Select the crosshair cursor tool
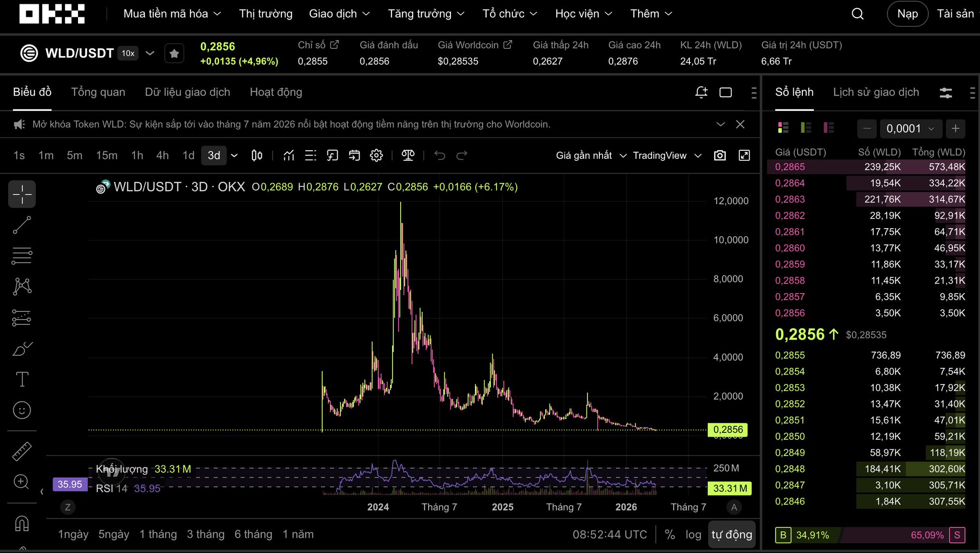The image size is (980, 553). [22, 194]
